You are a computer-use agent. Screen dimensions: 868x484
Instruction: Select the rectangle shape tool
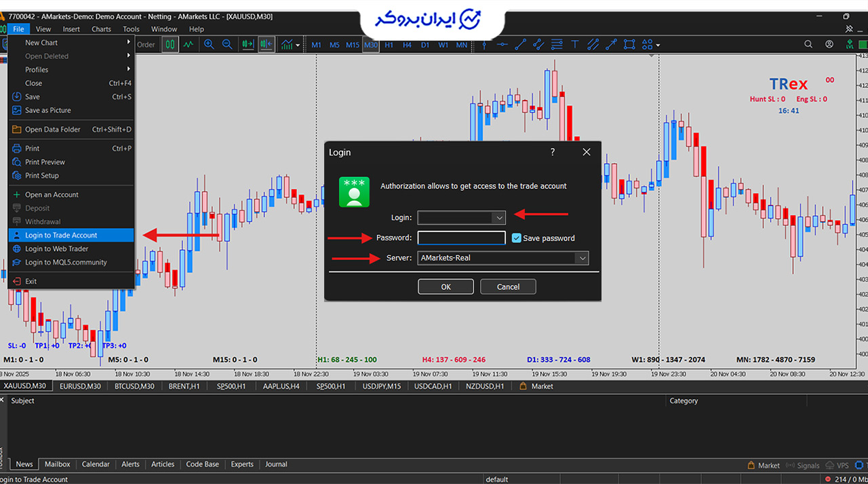[629, 45]
